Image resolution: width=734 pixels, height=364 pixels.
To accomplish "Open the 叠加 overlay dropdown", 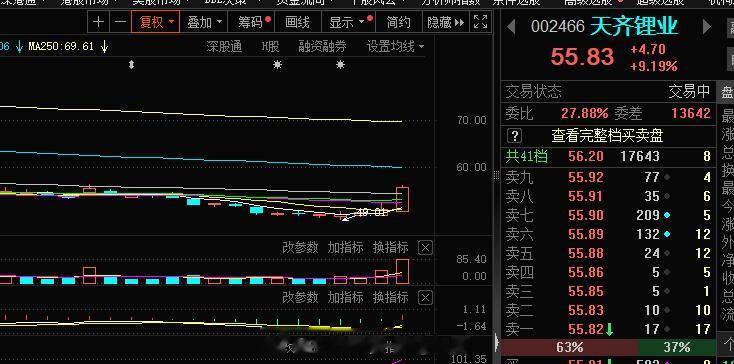I will tap(204, 22).
